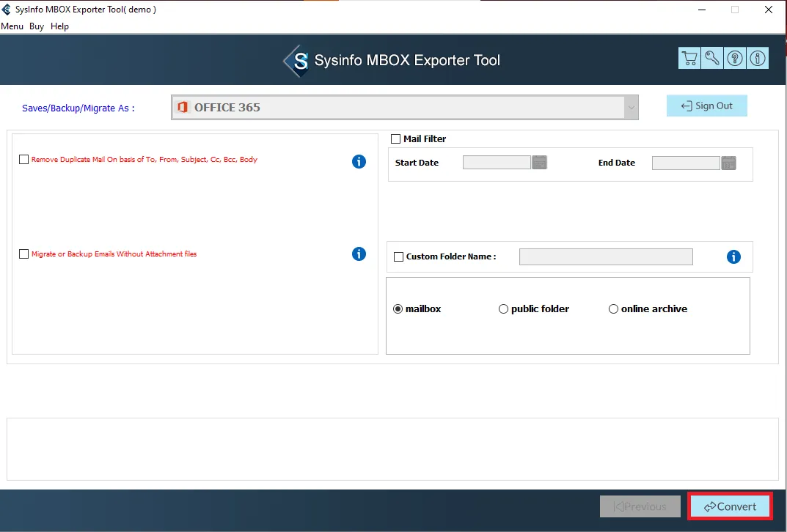
Task: Enable Remove Duplicate Mail checkbox
Action: click(x=23, y=160)
